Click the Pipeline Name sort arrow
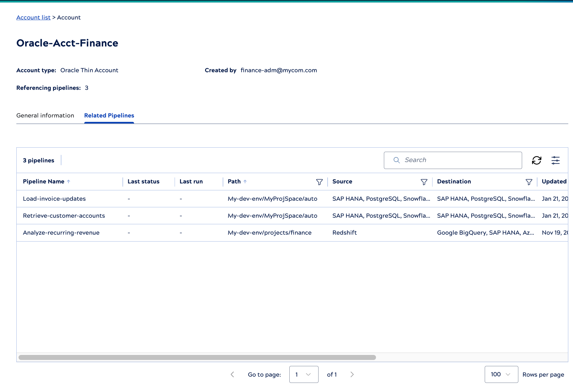The height and width of the screenshot is (392, 573). click(69, 182)
